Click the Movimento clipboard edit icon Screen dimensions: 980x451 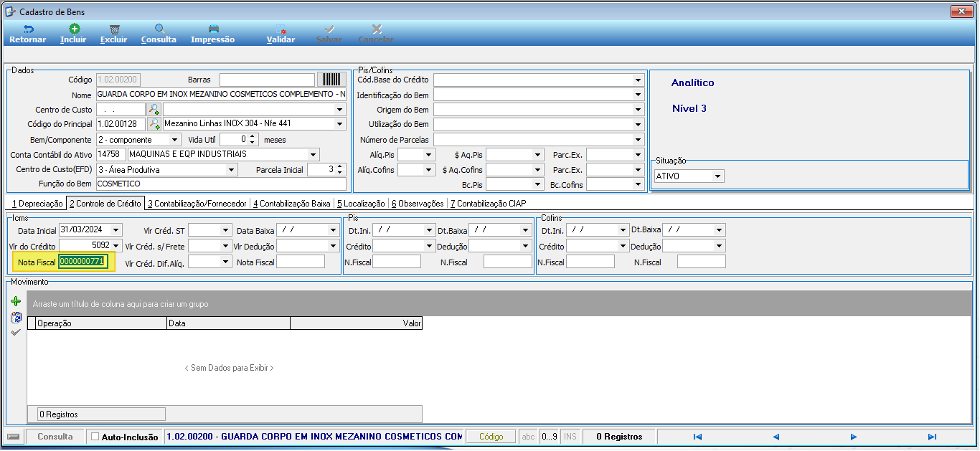click(x=16, y=318)
